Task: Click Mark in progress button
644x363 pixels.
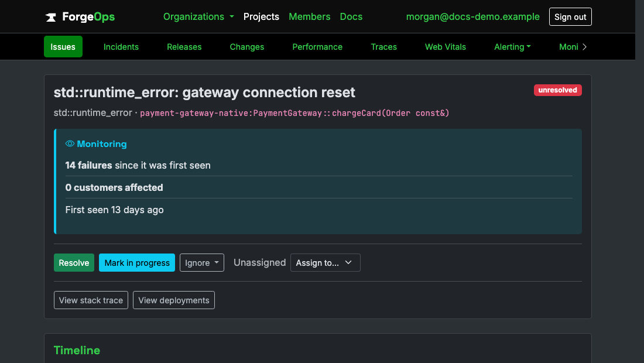Action: (x=137, y=263)
